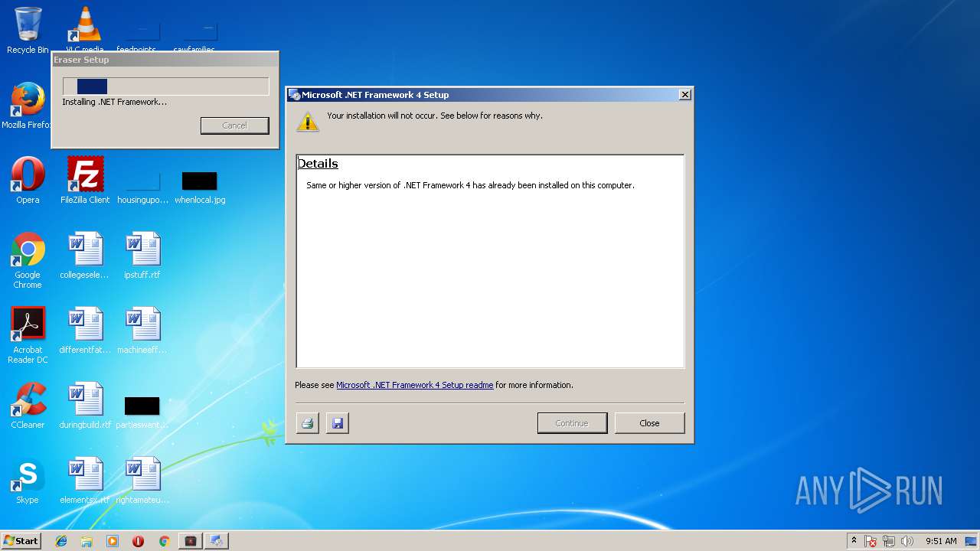
Task: Open Chrome from the taskbar
Action: click(164, 541)
